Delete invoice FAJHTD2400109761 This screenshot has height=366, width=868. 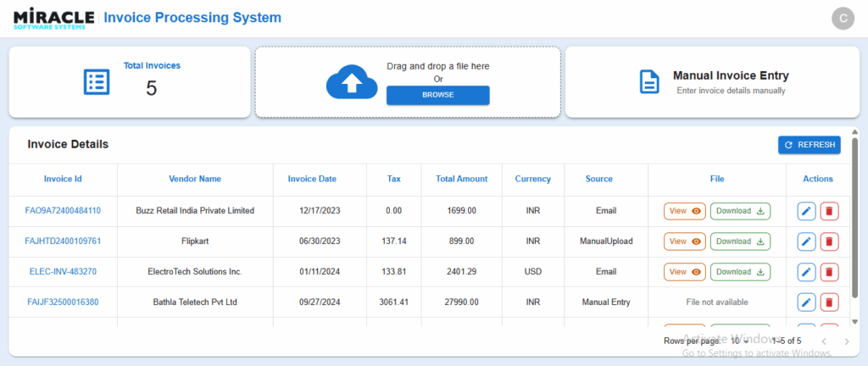pyautogui.click(x=829, y=241)
